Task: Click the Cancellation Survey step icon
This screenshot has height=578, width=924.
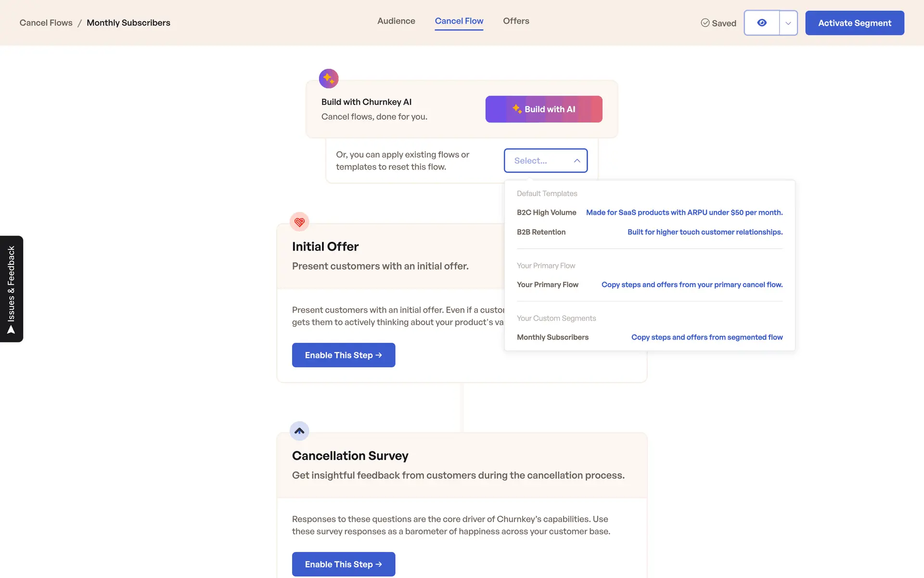Action: (x=299, y=431)
